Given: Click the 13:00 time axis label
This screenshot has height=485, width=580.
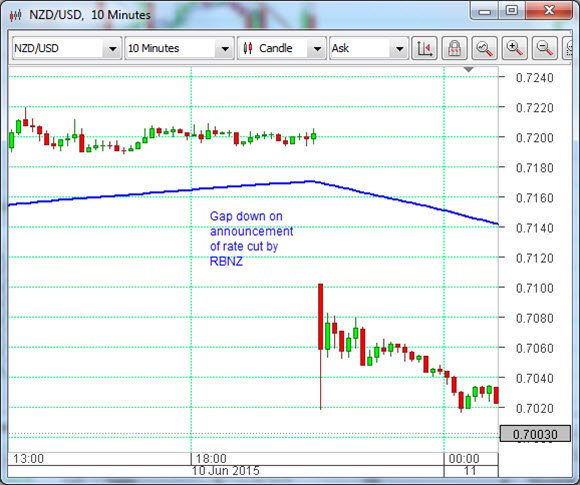Looking at the screenshot, I should pyautogui.click(x=28, y=459).
